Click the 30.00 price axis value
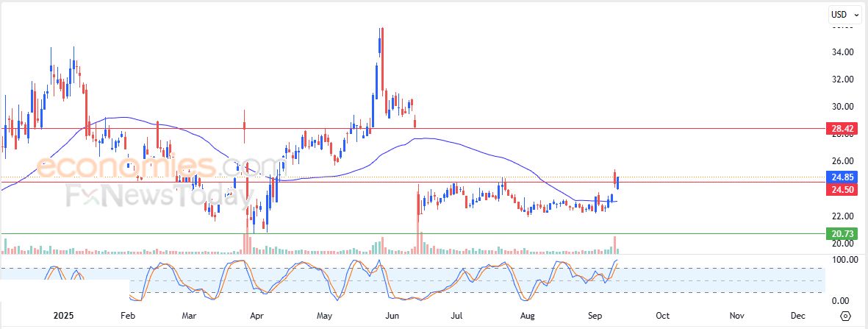 tap(842, 106)
